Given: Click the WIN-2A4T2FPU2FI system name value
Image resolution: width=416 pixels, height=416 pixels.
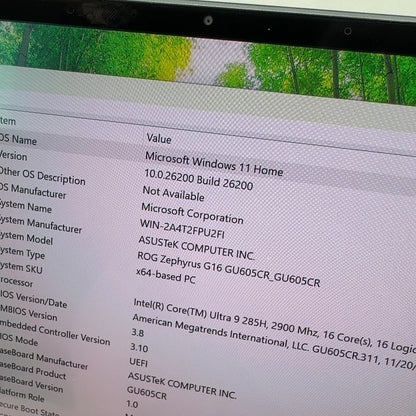Looking at the screenshot, I should coord(182,229).
